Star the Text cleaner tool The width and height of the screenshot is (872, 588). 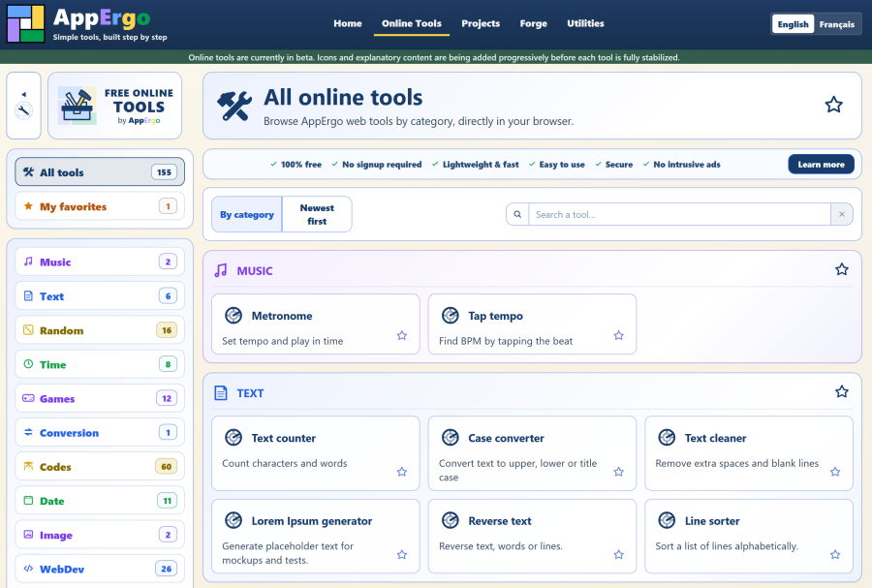coord(835,472)
